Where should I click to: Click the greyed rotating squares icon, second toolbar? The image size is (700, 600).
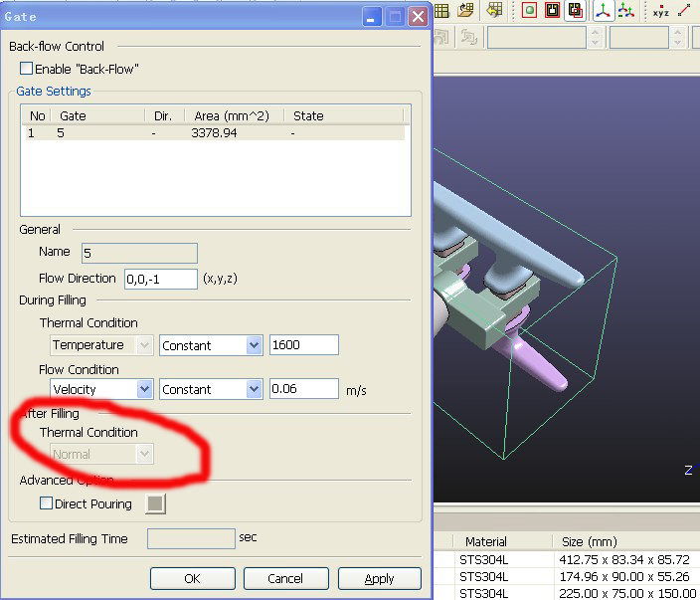(x=468, y=37)
